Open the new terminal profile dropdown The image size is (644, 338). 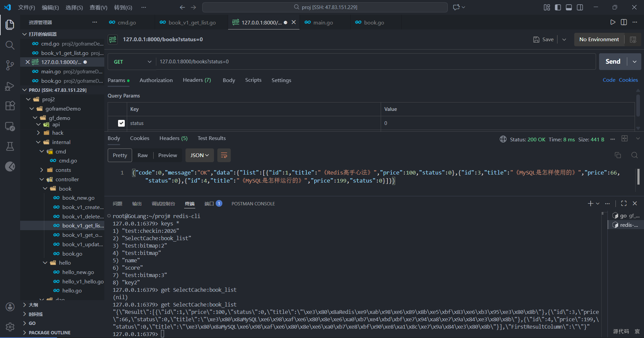pyautogui.click(x=598, y=203)
